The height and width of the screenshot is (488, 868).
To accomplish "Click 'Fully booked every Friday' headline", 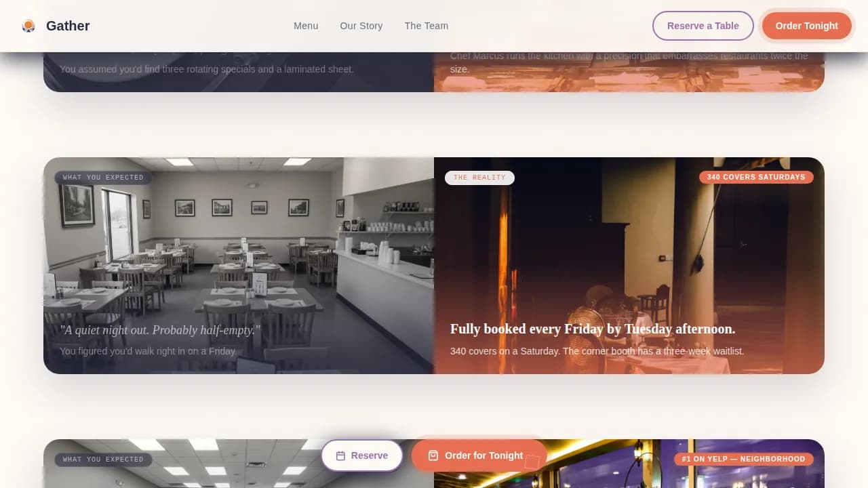I will point(593,329).
